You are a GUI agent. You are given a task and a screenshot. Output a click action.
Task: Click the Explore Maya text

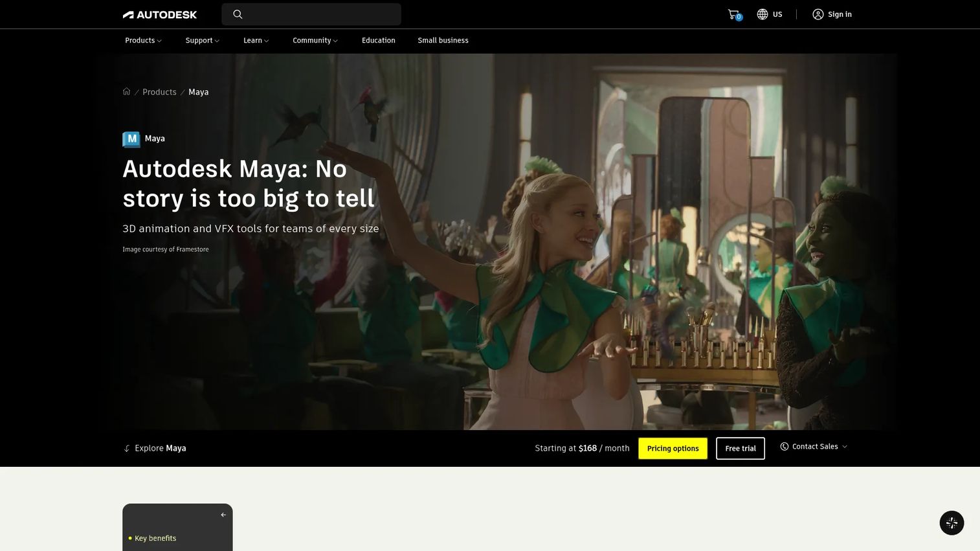click(x=160, y=448)
